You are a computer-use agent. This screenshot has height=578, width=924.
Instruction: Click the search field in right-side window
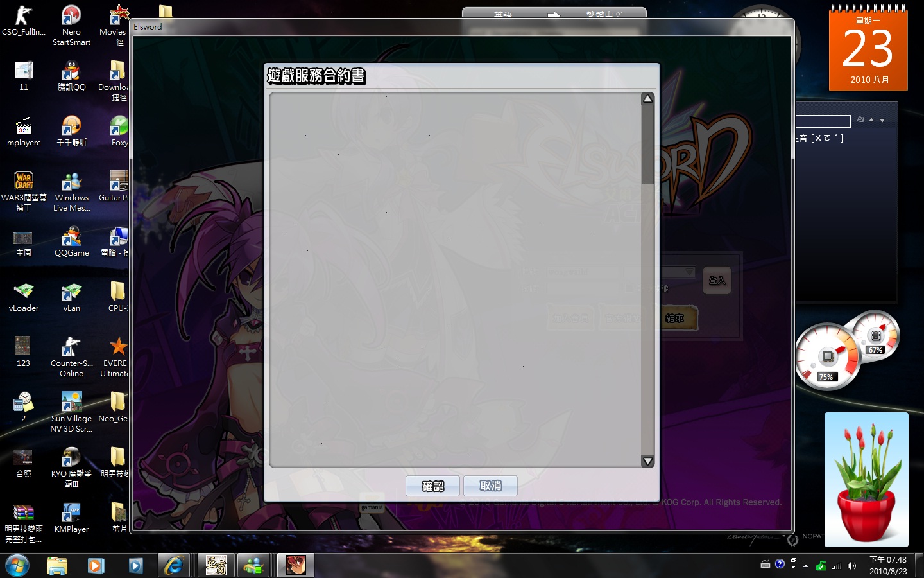(823, 121)
